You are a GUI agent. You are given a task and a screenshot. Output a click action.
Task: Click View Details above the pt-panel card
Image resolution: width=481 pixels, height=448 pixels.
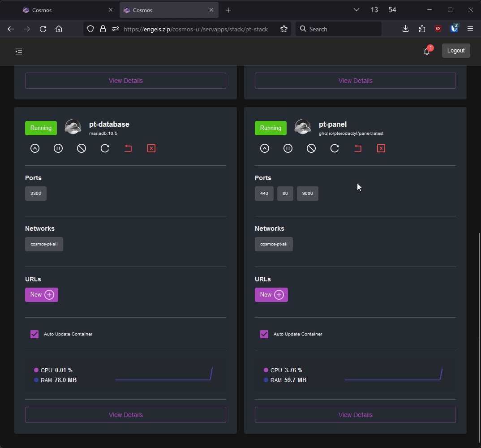pyautogui.click(x=356, y=81)
